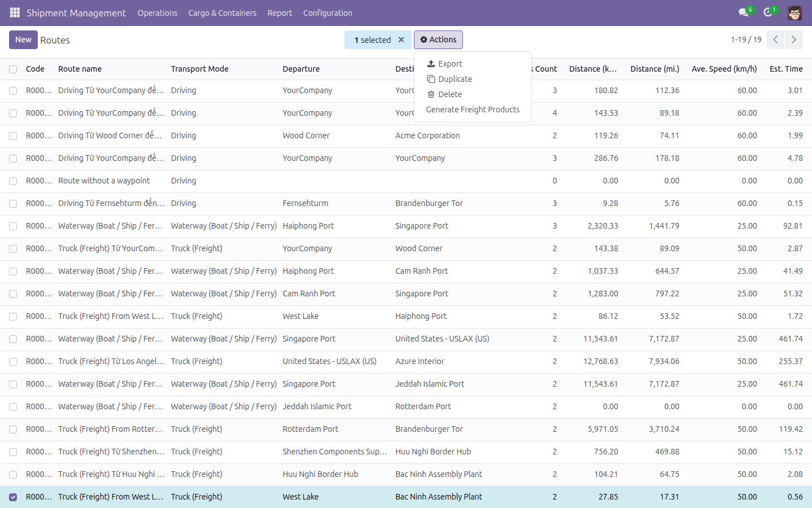
Task: Check the Route without a waypoint row
Action: tap(13, 181)
